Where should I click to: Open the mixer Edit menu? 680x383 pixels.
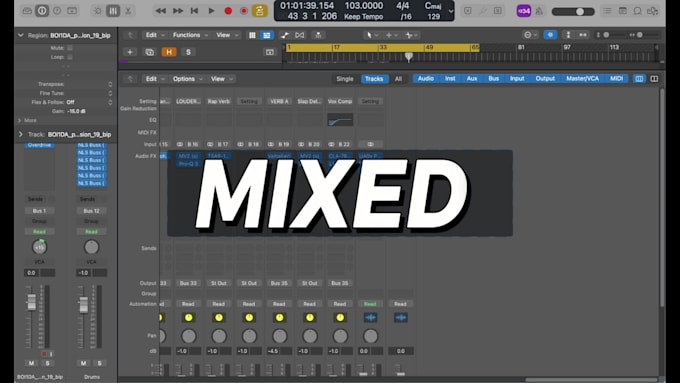coord(155,79)
